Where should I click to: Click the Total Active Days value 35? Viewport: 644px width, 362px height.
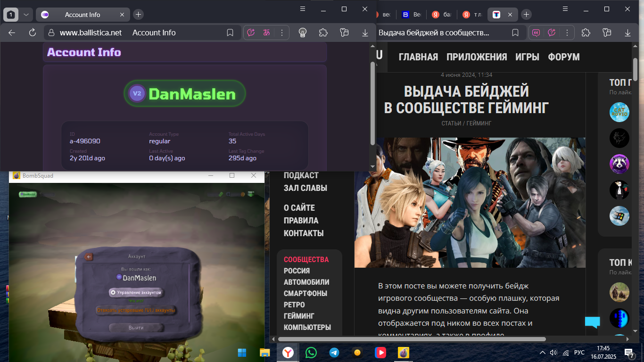coord(232,141)
